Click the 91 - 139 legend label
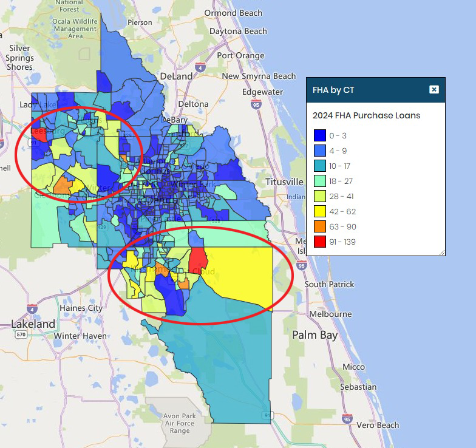 click(x=342, y=242)
